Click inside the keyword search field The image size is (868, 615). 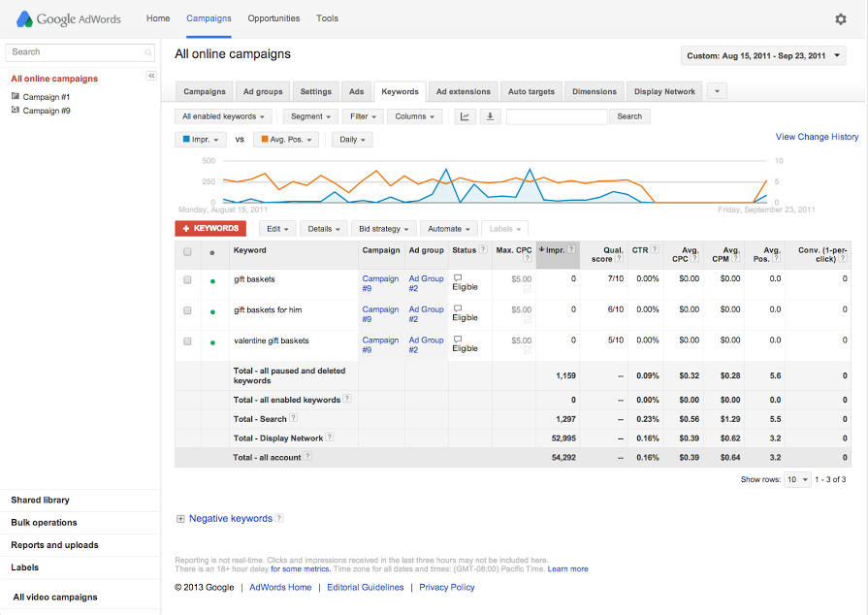(557, 115)
